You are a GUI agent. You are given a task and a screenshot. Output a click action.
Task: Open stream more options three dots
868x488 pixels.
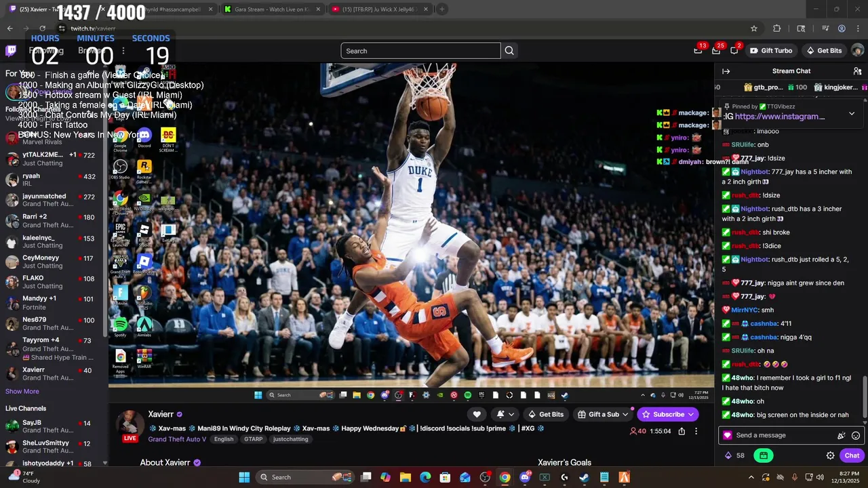tap(696, 431)
